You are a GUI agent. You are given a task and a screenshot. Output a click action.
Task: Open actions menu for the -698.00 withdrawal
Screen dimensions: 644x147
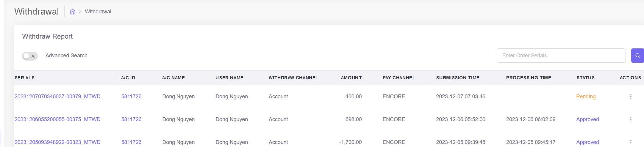(631, 119)
